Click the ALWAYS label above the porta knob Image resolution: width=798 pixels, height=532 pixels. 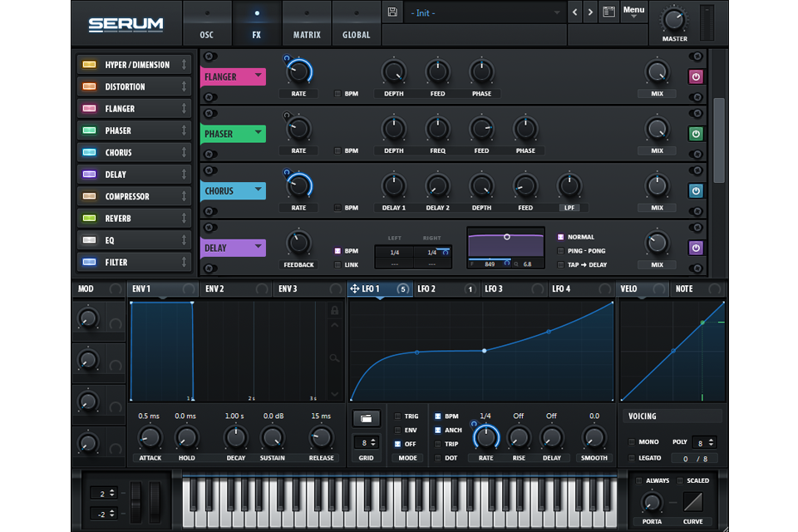click(x=656, y=480)
